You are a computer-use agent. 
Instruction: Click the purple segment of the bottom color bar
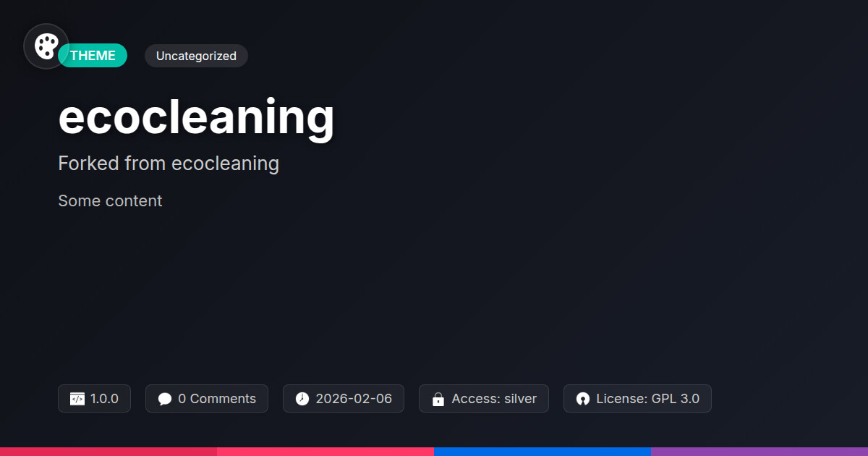[759, 452]
